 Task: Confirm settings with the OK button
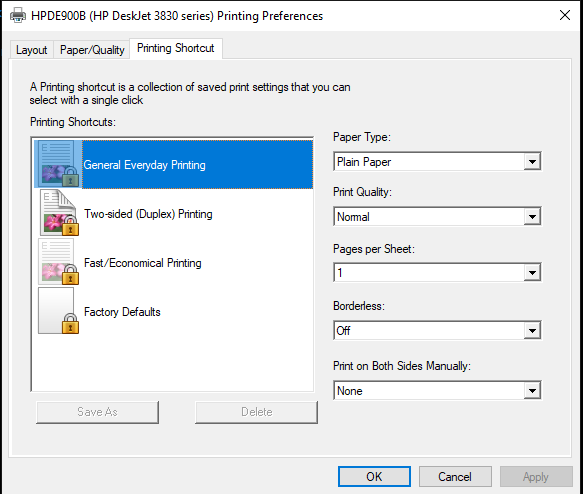coord(374,477)
